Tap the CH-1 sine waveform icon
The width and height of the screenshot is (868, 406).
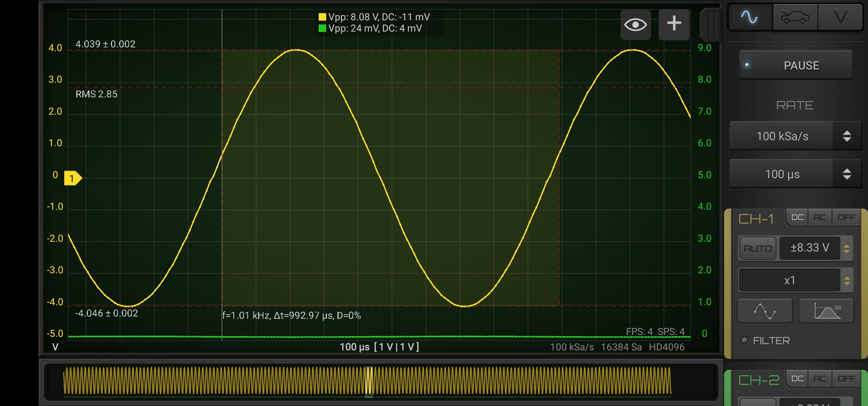[765, 311]
